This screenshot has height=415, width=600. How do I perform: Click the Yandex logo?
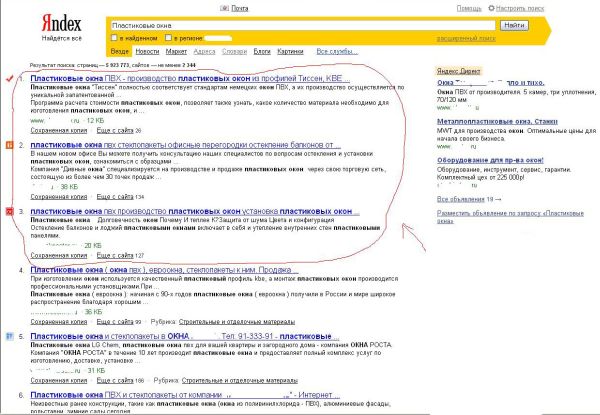[x=61, y=23]
